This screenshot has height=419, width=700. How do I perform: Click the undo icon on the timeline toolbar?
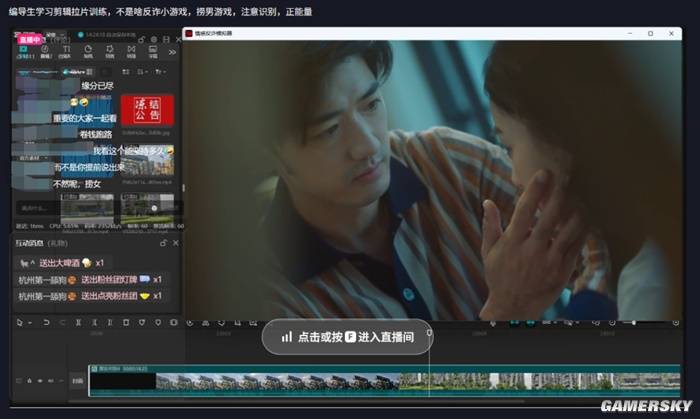point(46,322)
